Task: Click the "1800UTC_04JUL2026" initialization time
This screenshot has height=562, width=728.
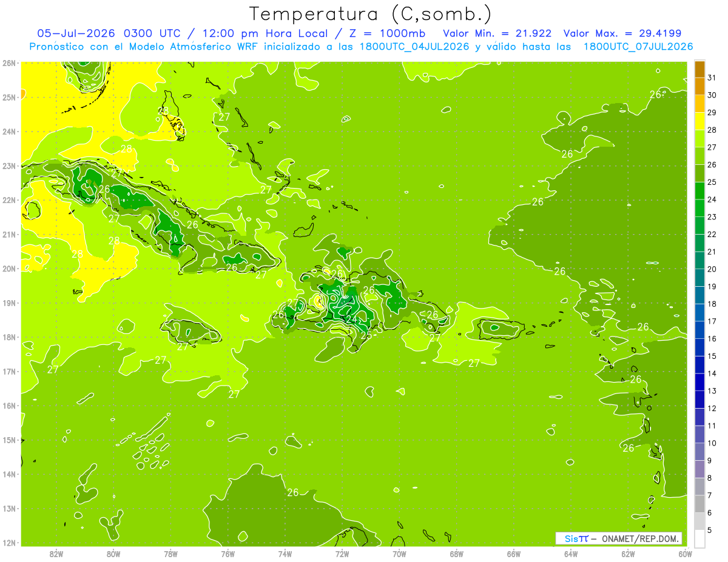Action: tap(413, 47)
